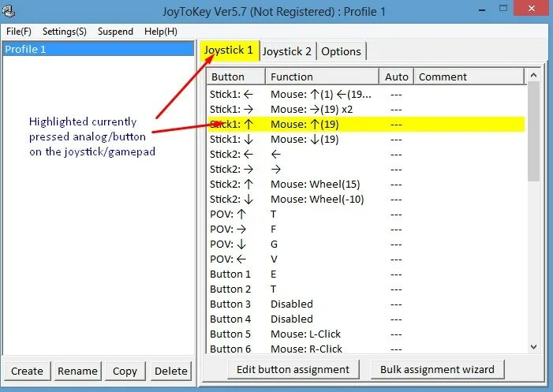Select the Stick1 right arrow row
This screenshot has width=553, height=392.
point(367,110)
